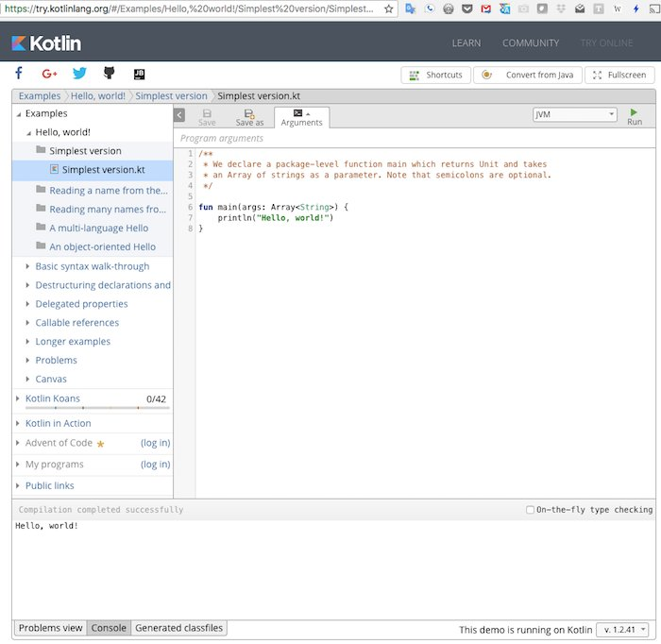Click Hello, world! breadcrumb link

point(98,95)
